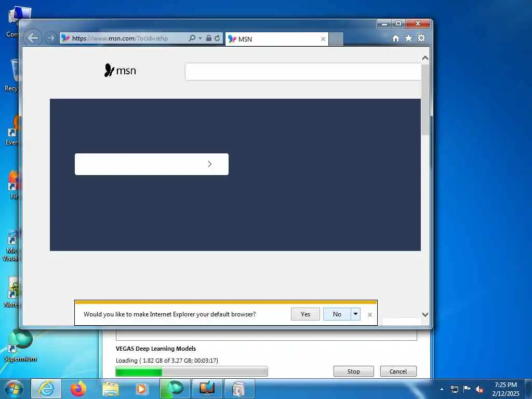Viewport: 532px width, 399px height.
Task: Expand the No button dropdown arrow
Action: pos(355,314)
